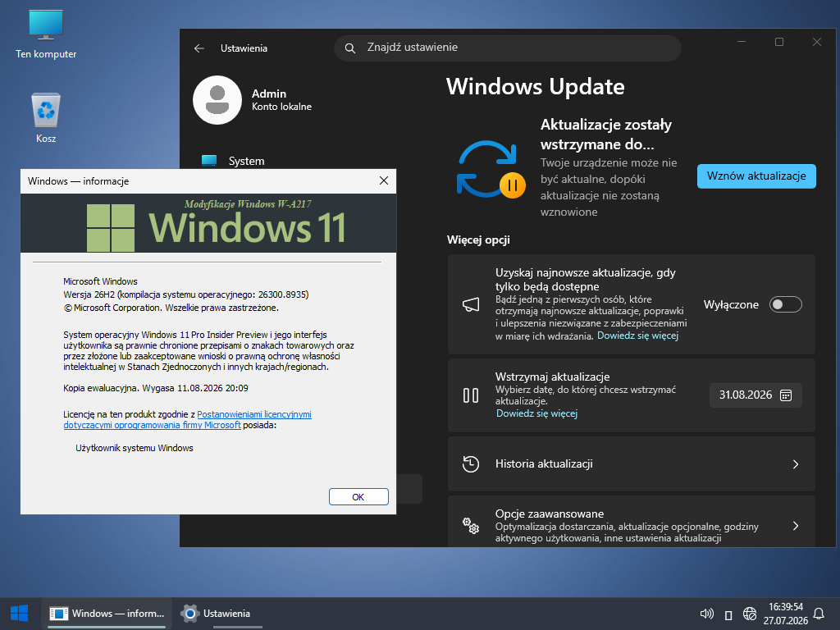
Task: Click the history clock icon
Action: pos(470,464)
